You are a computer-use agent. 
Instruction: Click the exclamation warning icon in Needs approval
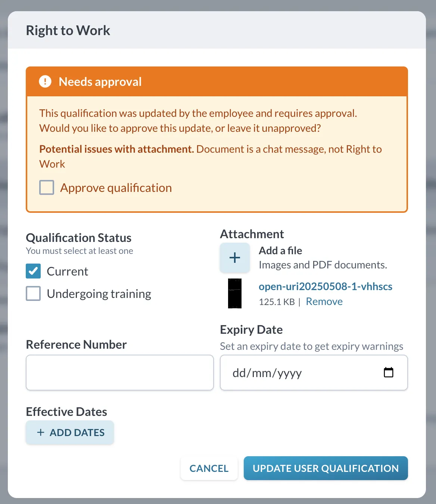45,81
